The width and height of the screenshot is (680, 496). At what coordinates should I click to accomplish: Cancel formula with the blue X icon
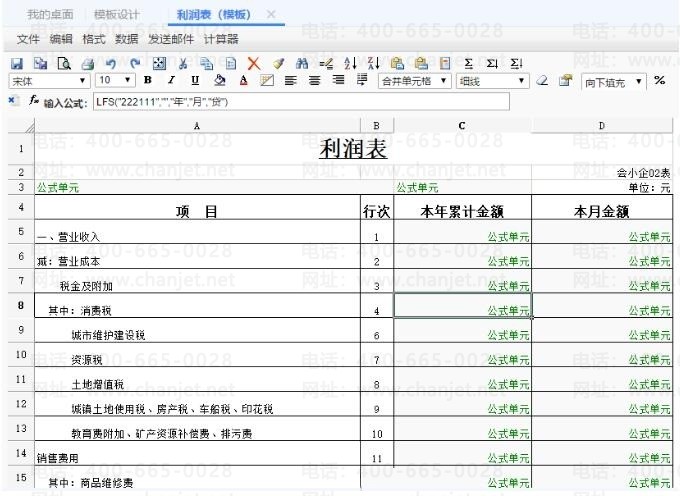coord(12,101)
